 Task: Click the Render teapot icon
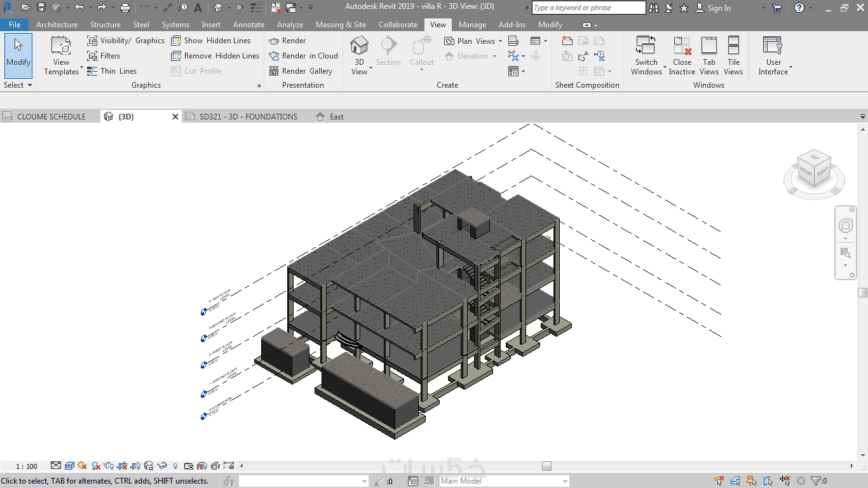[x=274, y=41]
